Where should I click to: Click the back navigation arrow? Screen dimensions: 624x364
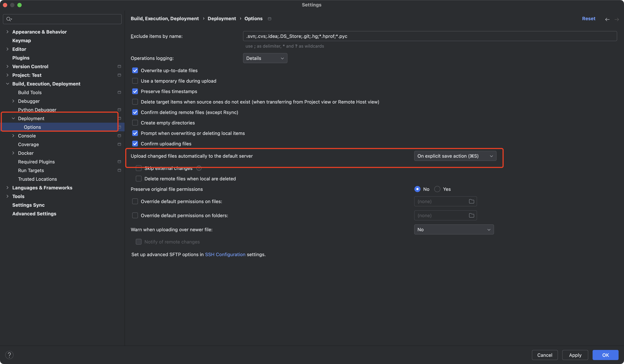pos(607,19)
